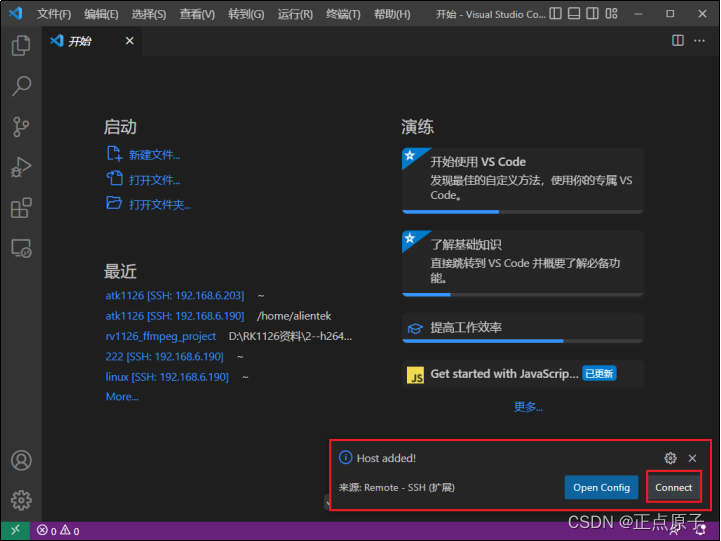Open notification gear settings icon
Viewport: 721px width, 541px height.
tap(670, 458)
